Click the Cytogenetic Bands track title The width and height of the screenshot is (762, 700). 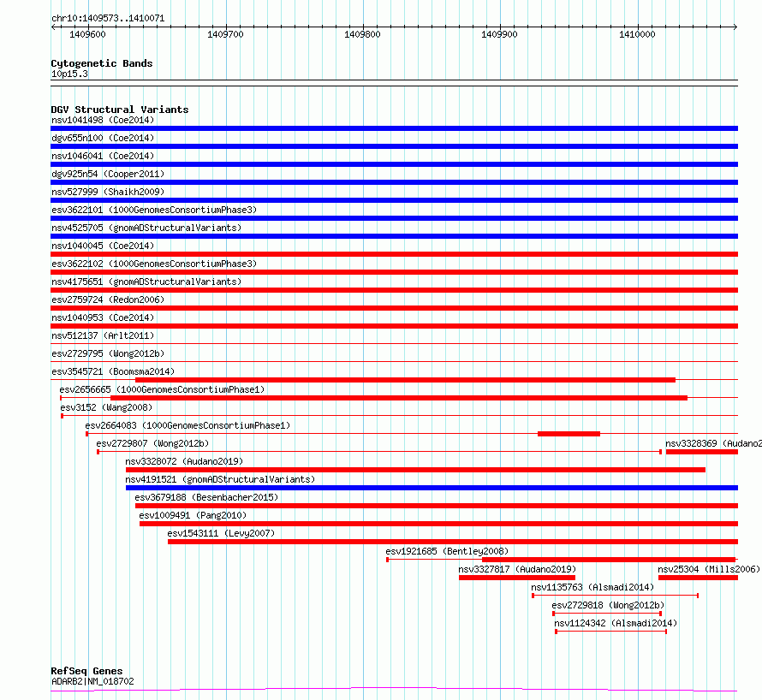tap(102, 63)
